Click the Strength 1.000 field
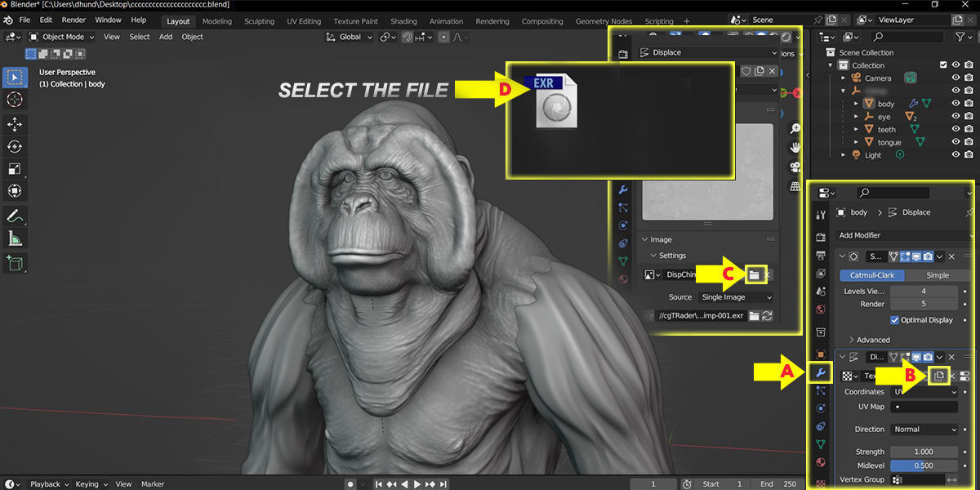This screenshot has width=980, height=490. pos(924,452)
